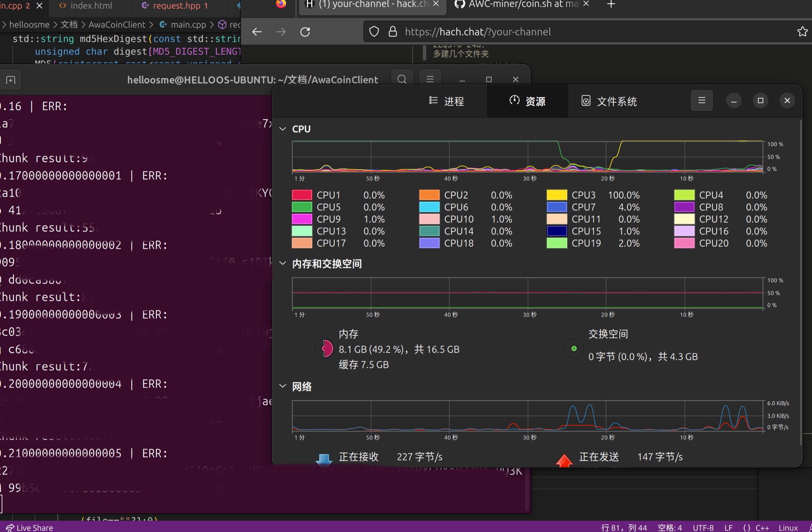Reload the Firefox page
The image size is (812, 532).
click(x=305, y=32)
